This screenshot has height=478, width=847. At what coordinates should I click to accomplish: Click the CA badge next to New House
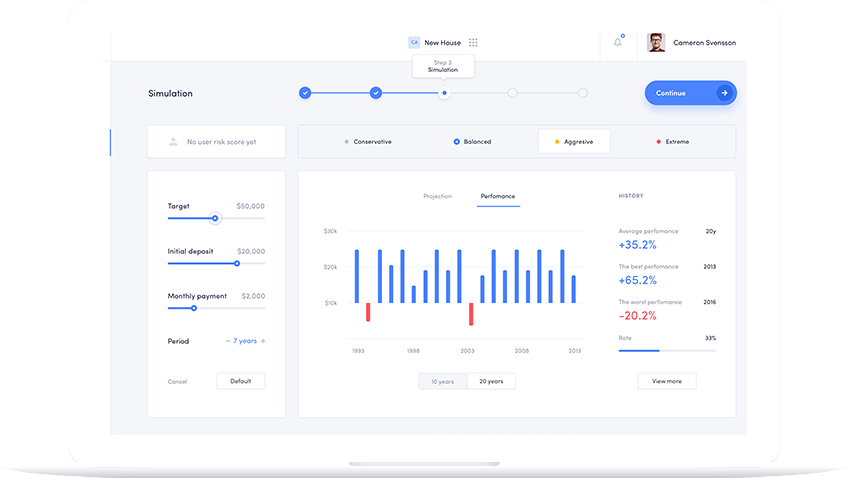pyautogui.click(x=414, y=43)
